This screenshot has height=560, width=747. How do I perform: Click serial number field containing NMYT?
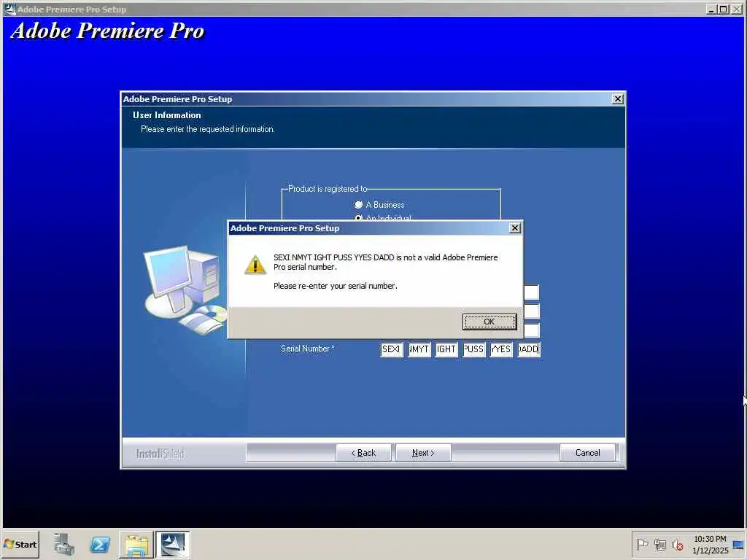tap(419, 349)
